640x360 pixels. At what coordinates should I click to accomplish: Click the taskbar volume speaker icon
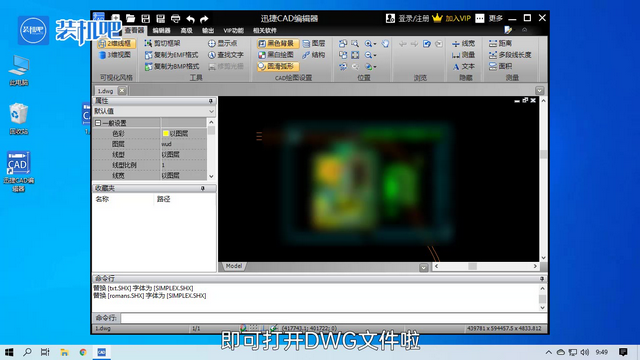tap(585, 352)
